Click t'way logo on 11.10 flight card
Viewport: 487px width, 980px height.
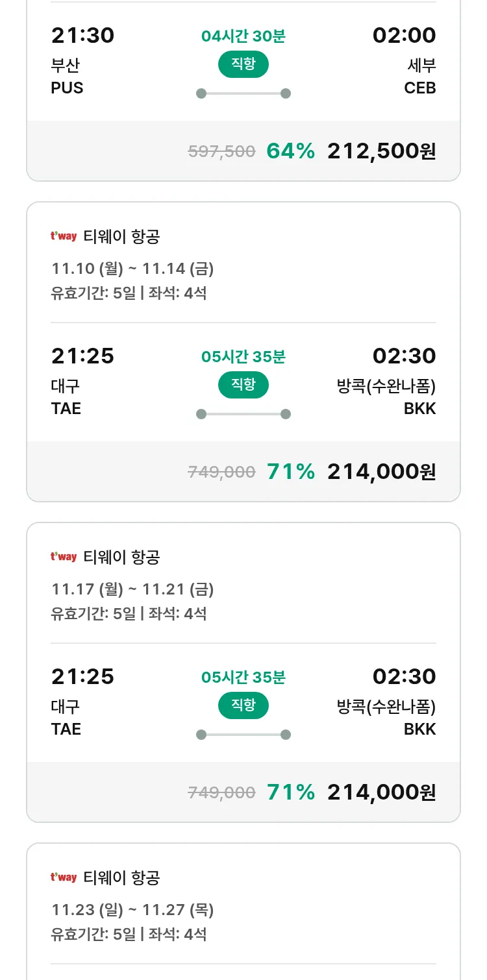pyautogui.click(x=64, y=236)
